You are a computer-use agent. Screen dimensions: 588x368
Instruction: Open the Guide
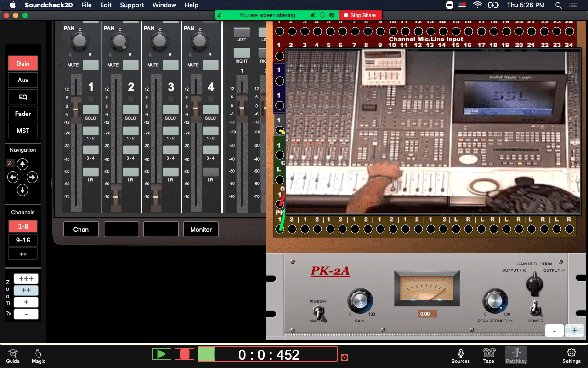[x=13, y=355]
